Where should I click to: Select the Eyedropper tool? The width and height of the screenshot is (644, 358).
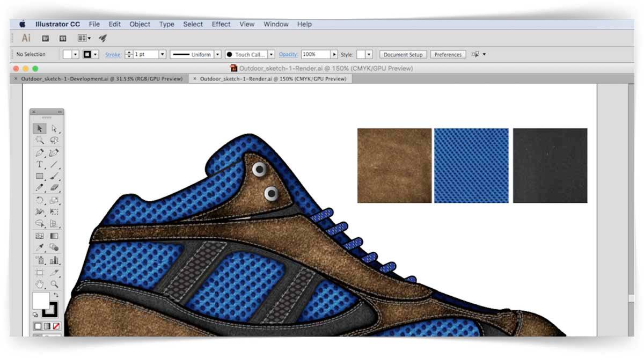pyautogui.click(x=40, y=247)
